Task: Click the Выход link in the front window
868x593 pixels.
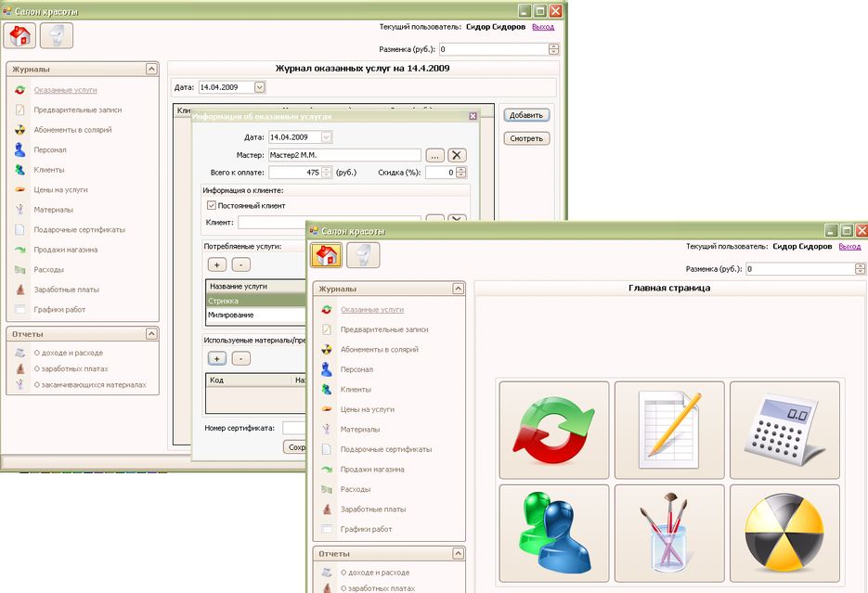Action: pos(849,246)
